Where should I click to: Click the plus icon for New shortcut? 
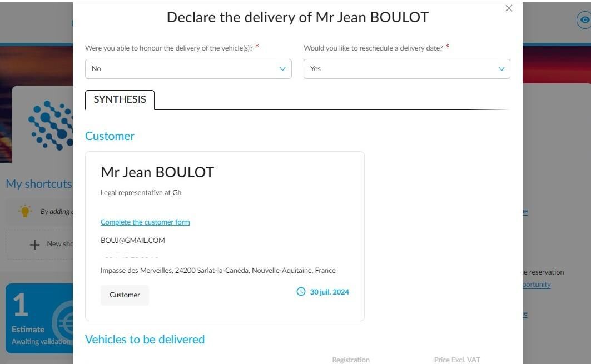click(x=34, y=245)
